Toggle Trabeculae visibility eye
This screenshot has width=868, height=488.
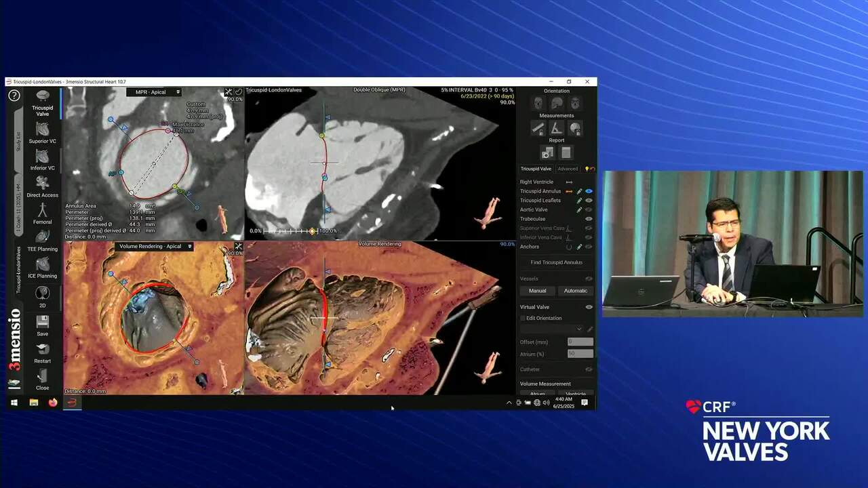click(x=589, y=219)
